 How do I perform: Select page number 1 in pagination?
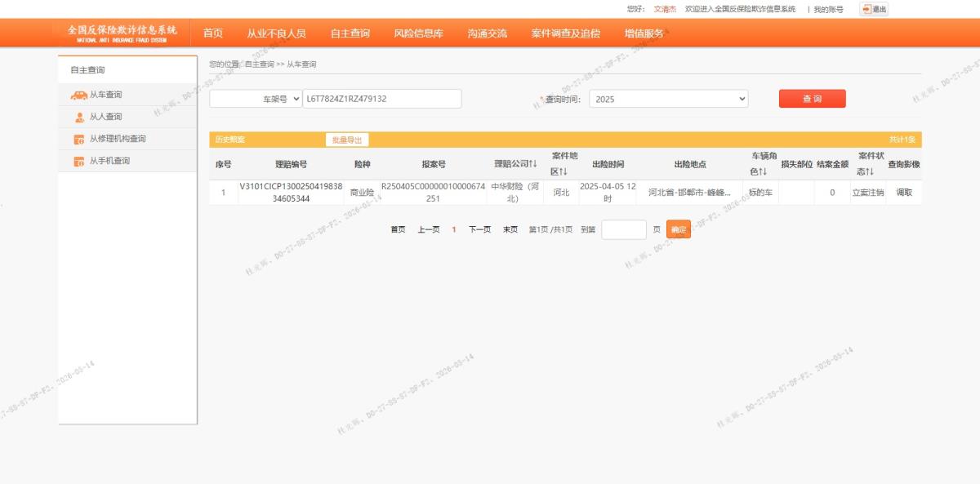pyautogui.click(x=454, y=229)
